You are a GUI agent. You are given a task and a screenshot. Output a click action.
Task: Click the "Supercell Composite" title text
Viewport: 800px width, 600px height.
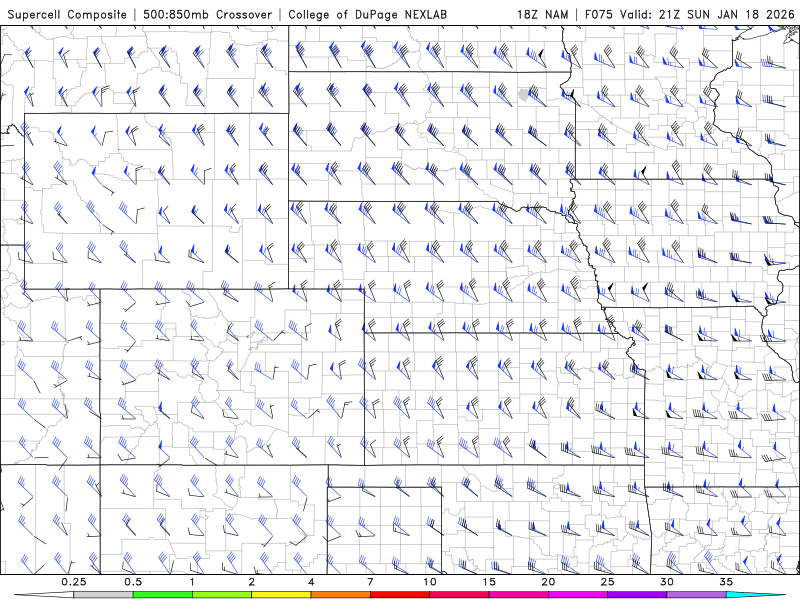67,14
